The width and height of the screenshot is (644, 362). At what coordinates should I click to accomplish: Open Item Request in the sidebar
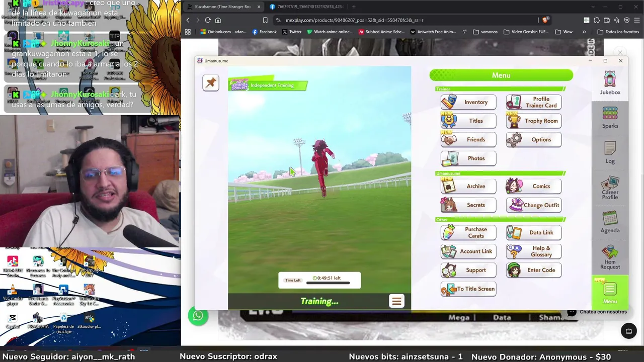click(610, 257)
